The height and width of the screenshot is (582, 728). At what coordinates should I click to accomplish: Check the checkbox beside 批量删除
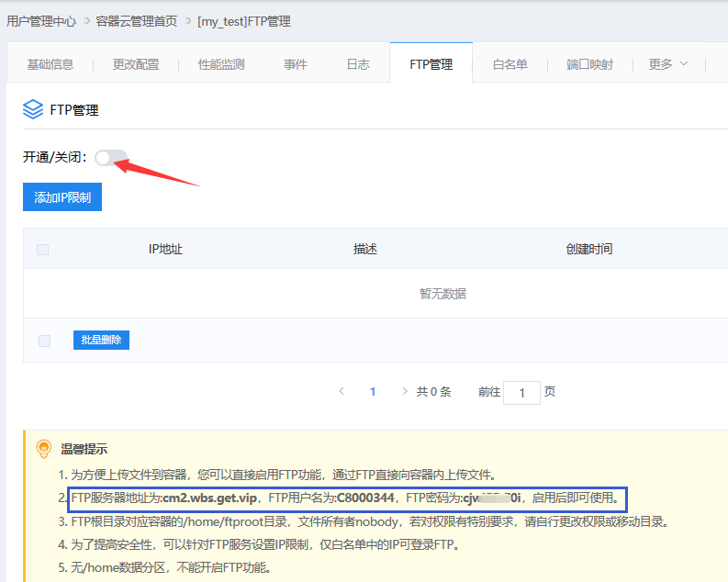pos(44,341)
